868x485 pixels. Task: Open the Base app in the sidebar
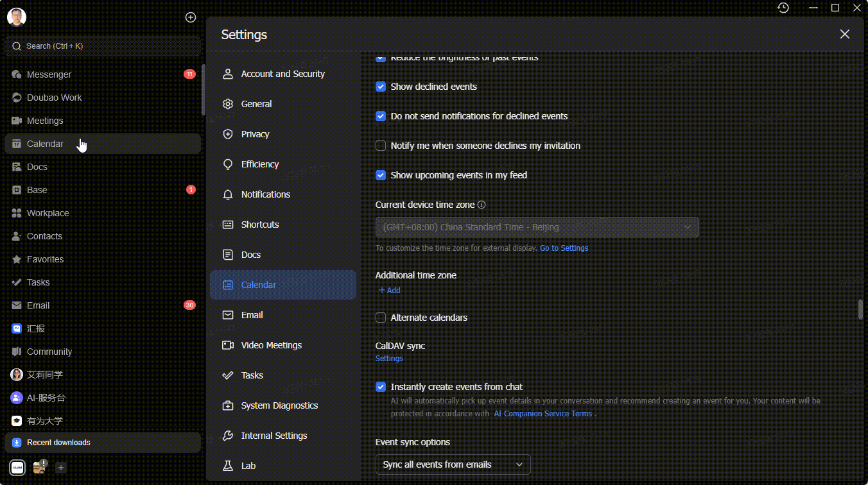[x=103, y=190]
